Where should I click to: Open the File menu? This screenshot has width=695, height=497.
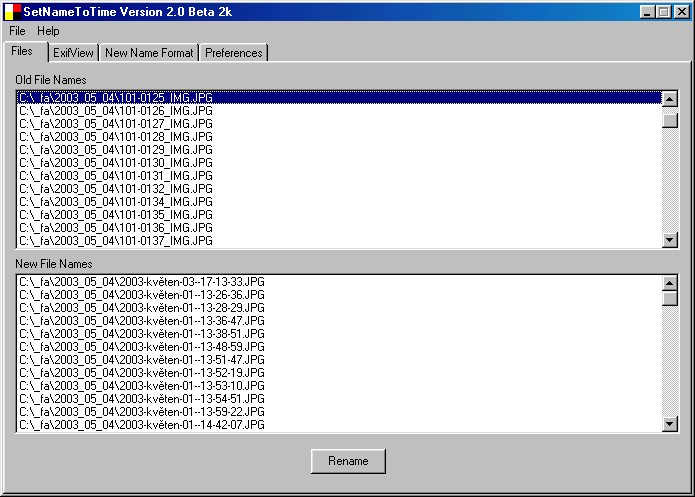[17, 31]
